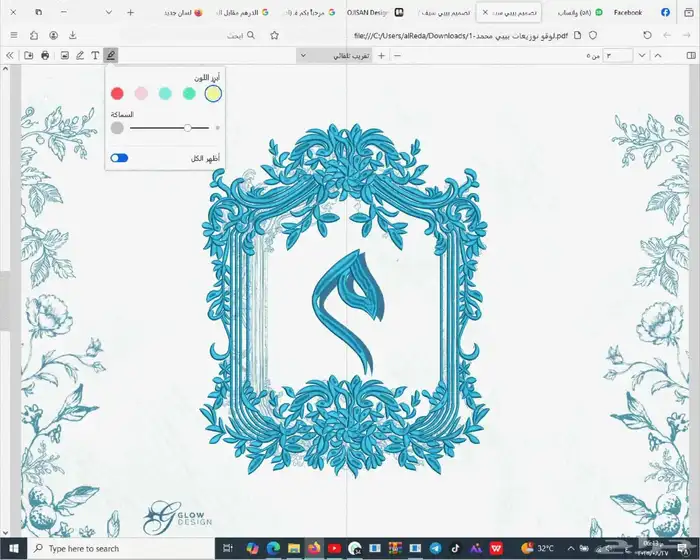Select the add text tool
700x560 pixels.
pyautogui.click(x=95, y=55)
